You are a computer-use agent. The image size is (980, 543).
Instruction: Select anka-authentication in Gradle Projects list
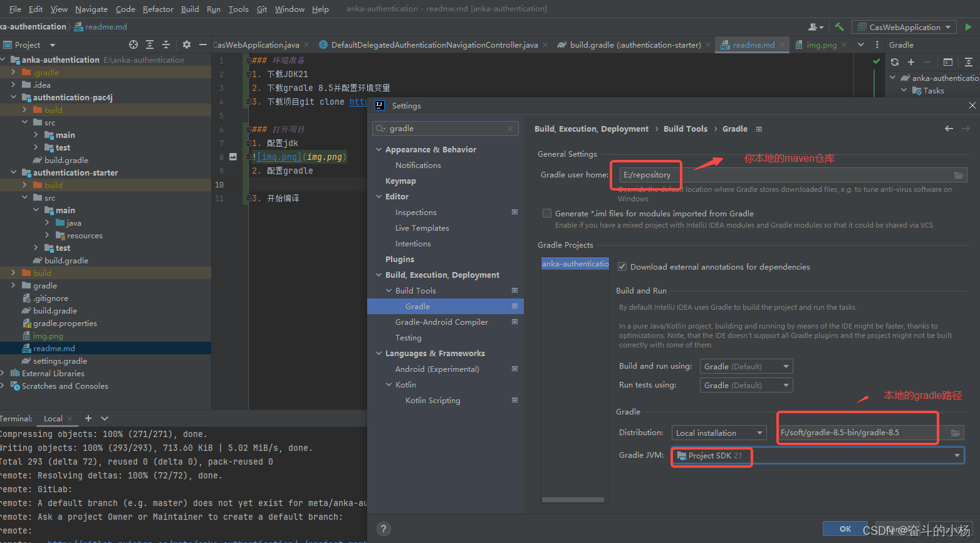(575, 264)
